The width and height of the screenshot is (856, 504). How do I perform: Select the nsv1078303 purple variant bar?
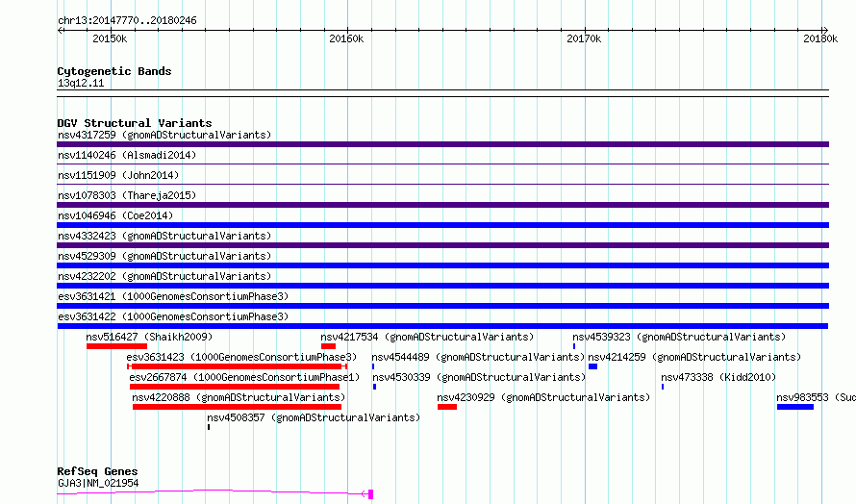coord(442,205)
